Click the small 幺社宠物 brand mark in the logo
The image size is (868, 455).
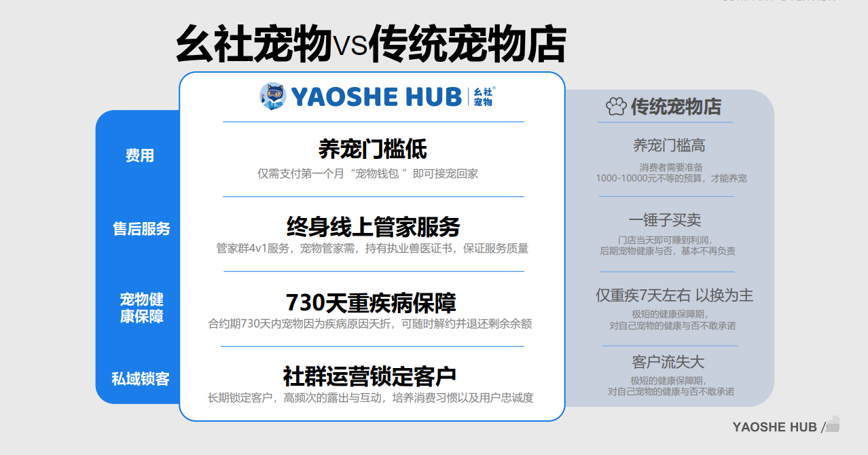pos(483,96)
